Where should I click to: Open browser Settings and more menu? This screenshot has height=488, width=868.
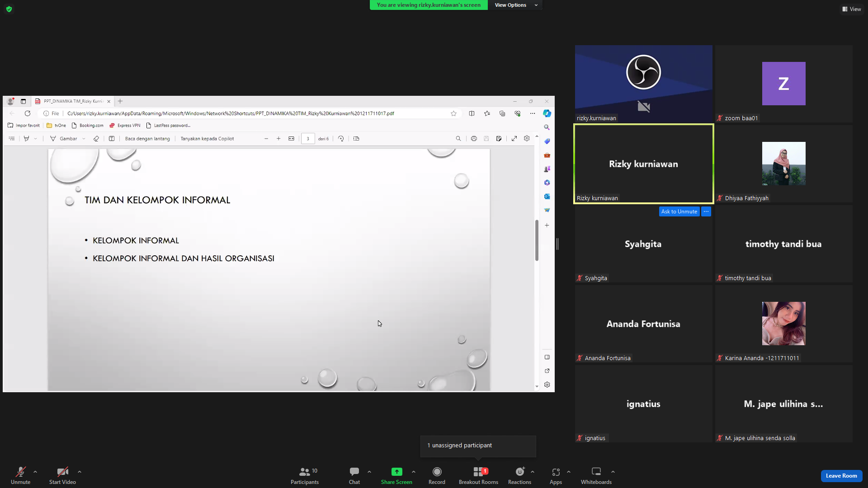point(533,113)
